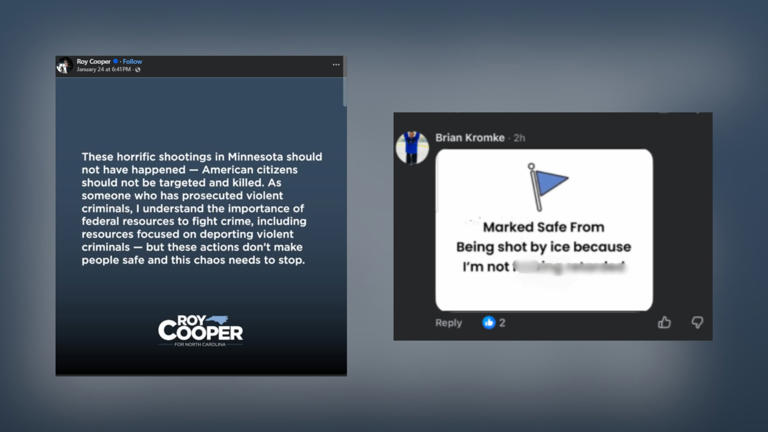Click Roy Cooper's profile picture
The width and height of the screenshot is (768, 432).
coord(64,66)
